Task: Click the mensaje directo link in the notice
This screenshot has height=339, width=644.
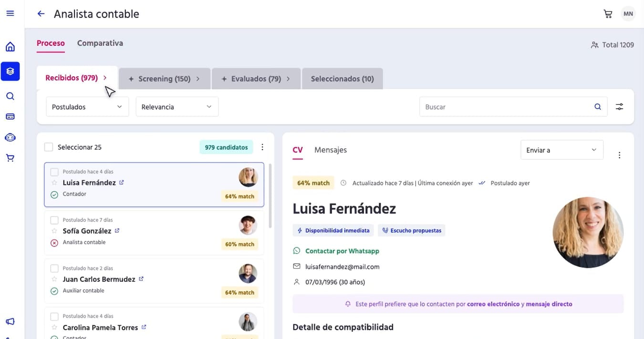Action: coord(549,304)
